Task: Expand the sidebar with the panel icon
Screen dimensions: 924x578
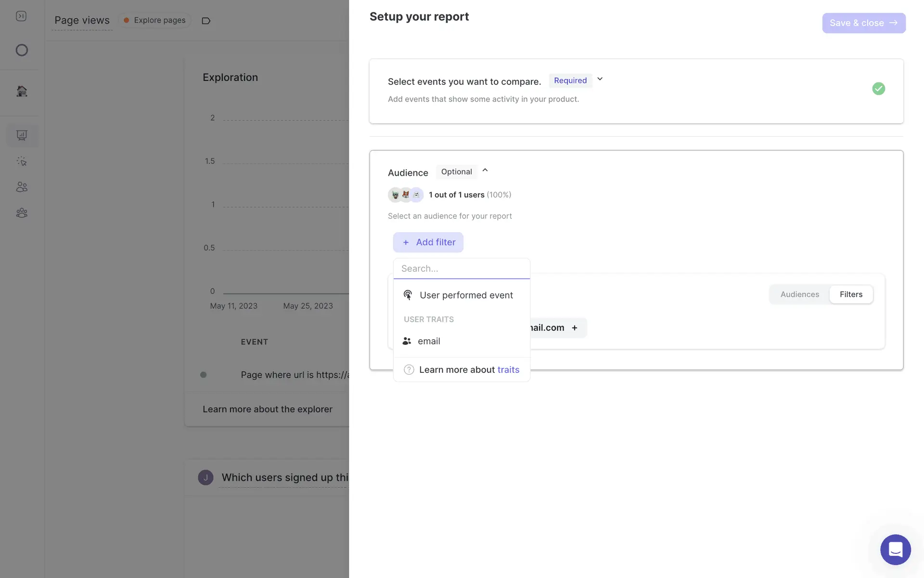Action: (21, 16)
